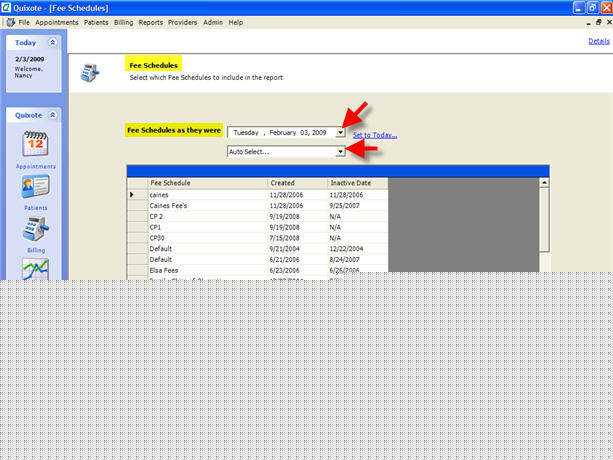Open the Reports chart icon in sidebar

point(35,269)
